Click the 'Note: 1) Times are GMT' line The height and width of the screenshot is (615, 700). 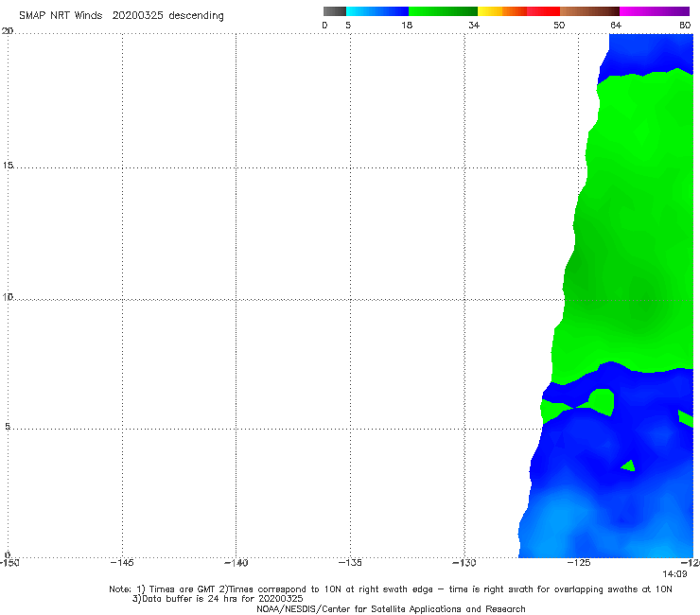pos(390,589)
